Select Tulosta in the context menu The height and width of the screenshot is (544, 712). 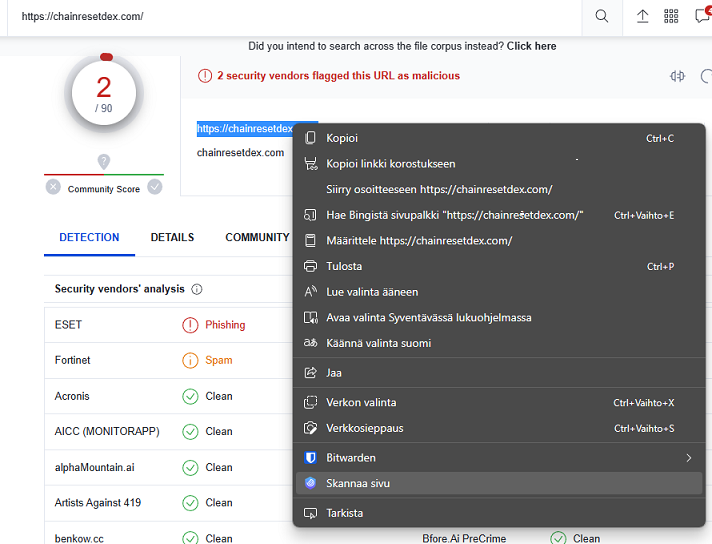344,266
